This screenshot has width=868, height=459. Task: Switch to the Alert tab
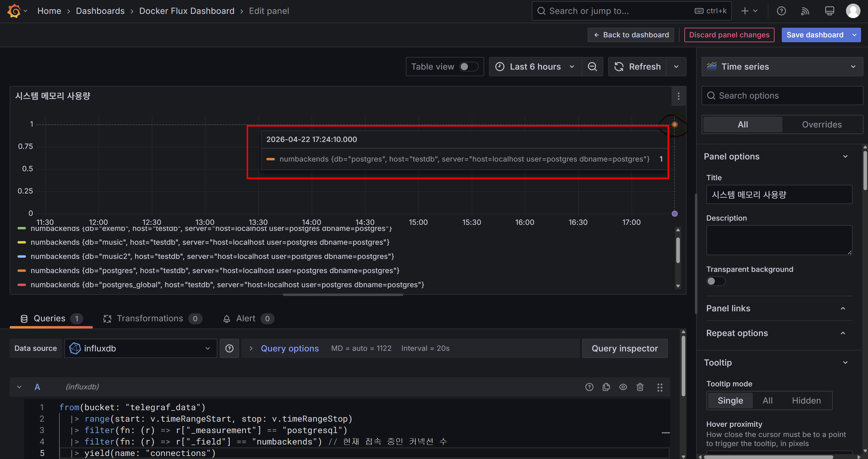[248, 318]
